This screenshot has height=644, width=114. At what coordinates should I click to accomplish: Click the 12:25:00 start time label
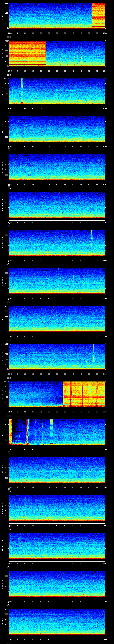9,450
